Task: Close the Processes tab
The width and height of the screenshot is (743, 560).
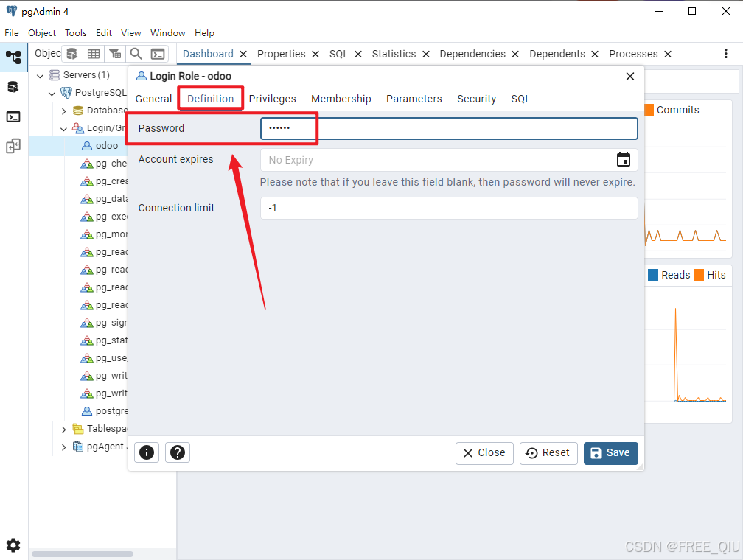Action: [x=668, y=54]
